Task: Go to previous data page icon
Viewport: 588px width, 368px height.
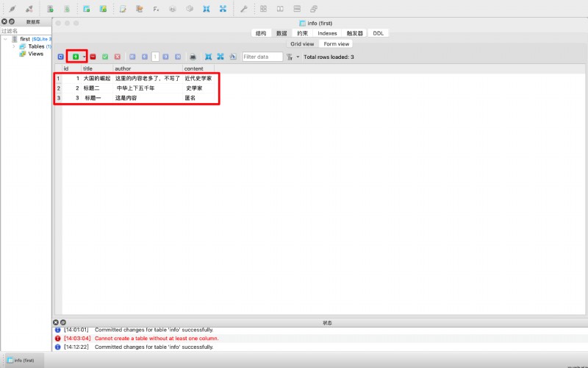Action: tap(145, 57)
